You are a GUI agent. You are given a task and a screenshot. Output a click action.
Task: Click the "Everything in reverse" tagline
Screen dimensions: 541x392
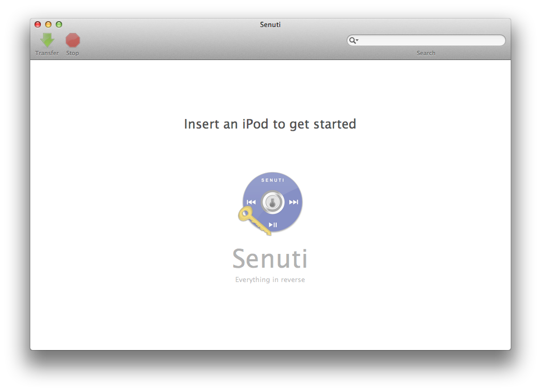(x=270, y=280)
